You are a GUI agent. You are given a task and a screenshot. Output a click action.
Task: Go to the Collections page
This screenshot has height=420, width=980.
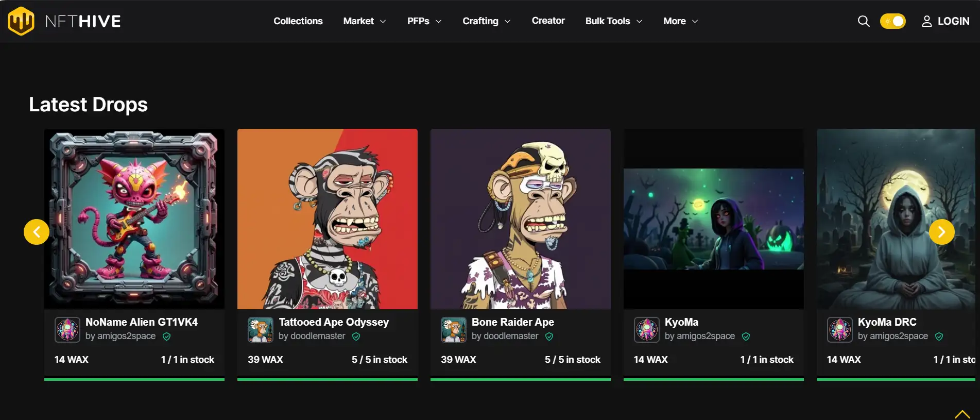[x=298, y=21]
